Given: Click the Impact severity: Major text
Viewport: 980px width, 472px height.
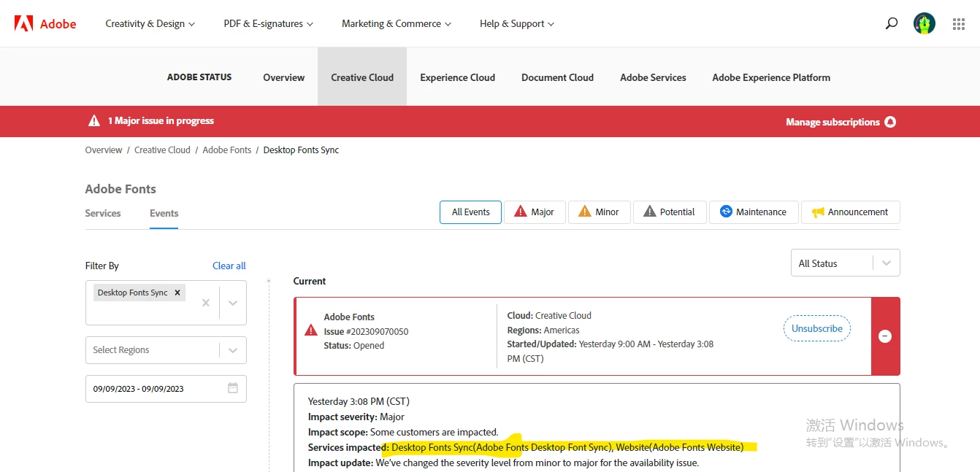Looking at the screenshot, I should [x=356, y=417].
